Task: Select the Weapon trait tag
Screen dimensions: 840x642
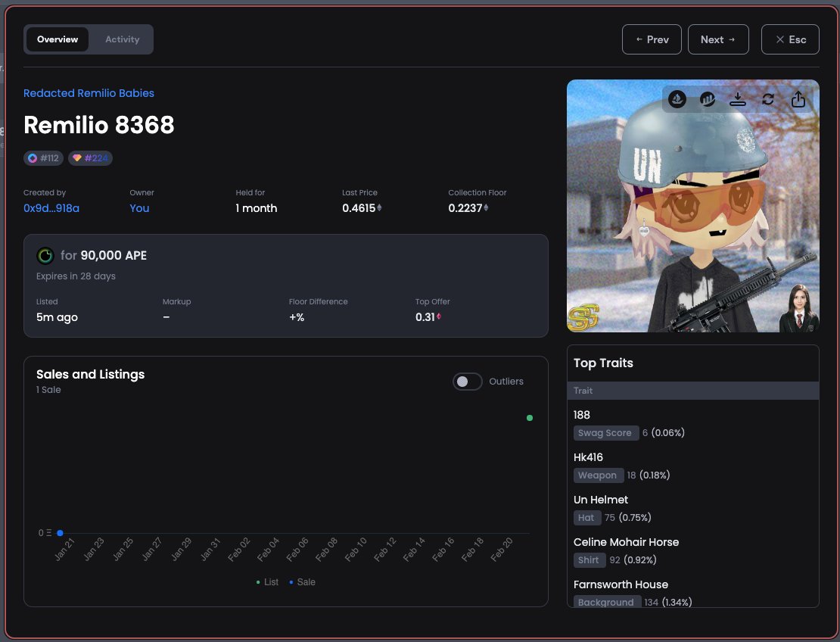Action: point(599,475)
